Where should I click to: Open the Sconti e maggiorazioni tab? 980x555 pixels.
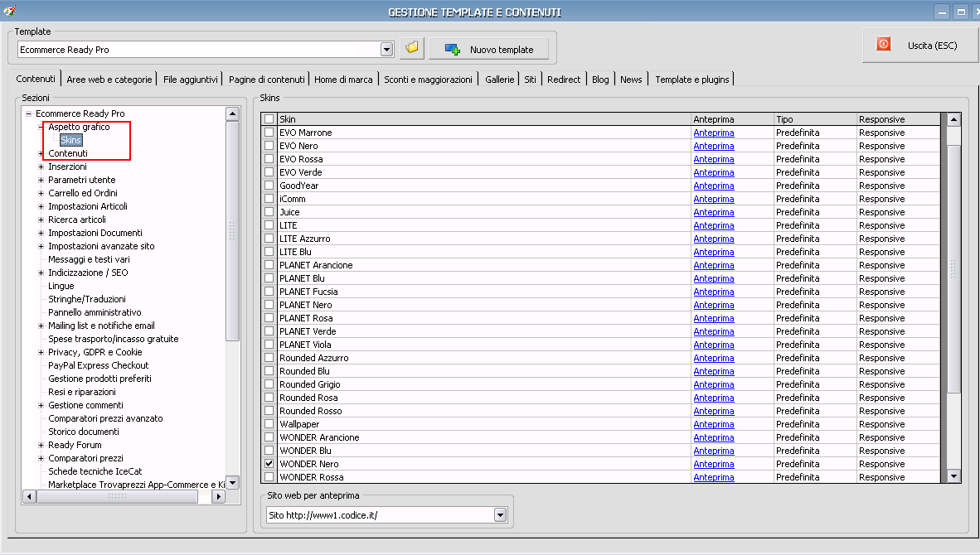428,80
